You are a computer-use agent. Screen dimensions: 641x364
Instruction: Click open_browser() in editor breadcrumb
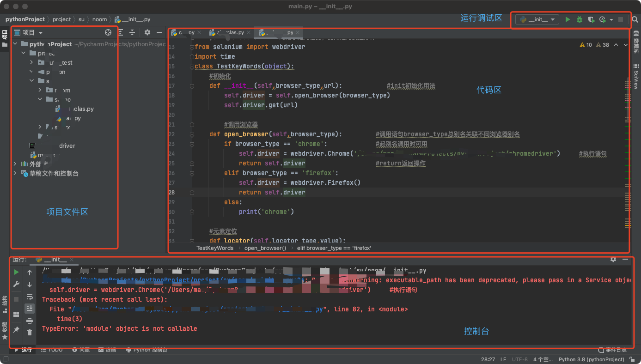tap(265, 248)
